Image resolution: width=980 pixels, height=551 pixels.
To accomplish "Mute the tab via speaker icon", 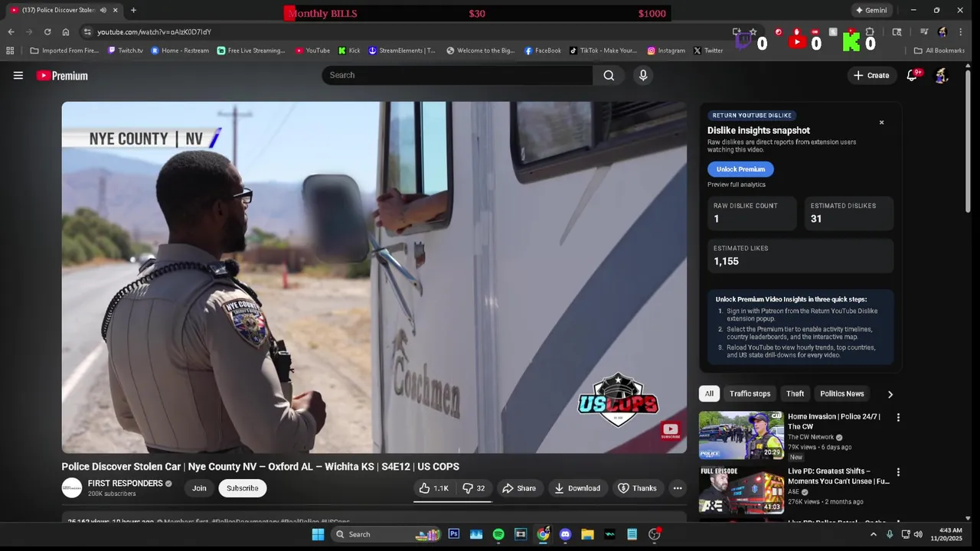I will click(x=103, y=10).
